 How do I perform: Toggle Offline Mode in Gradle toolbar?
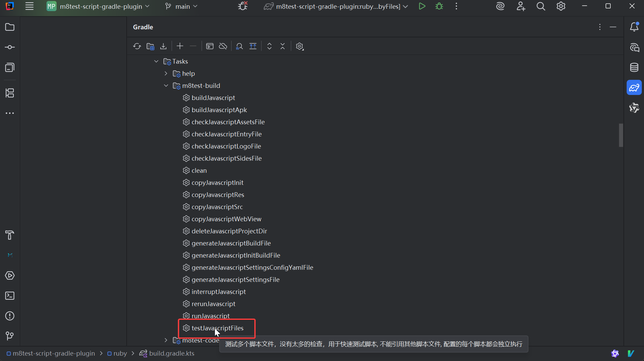[223, 46]
